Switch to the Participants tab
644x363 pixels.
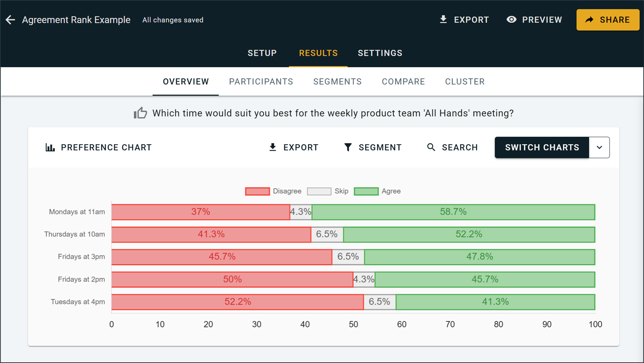(261, 82)
